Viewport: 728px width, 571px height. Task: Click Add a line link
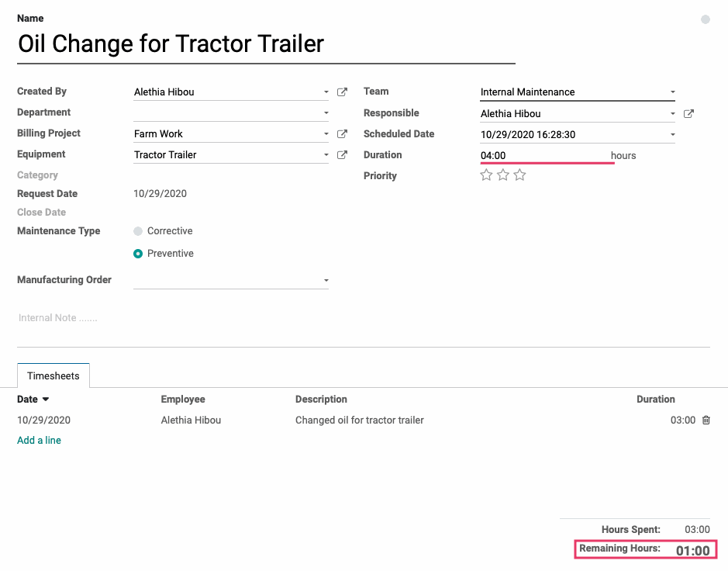[39, 440]
